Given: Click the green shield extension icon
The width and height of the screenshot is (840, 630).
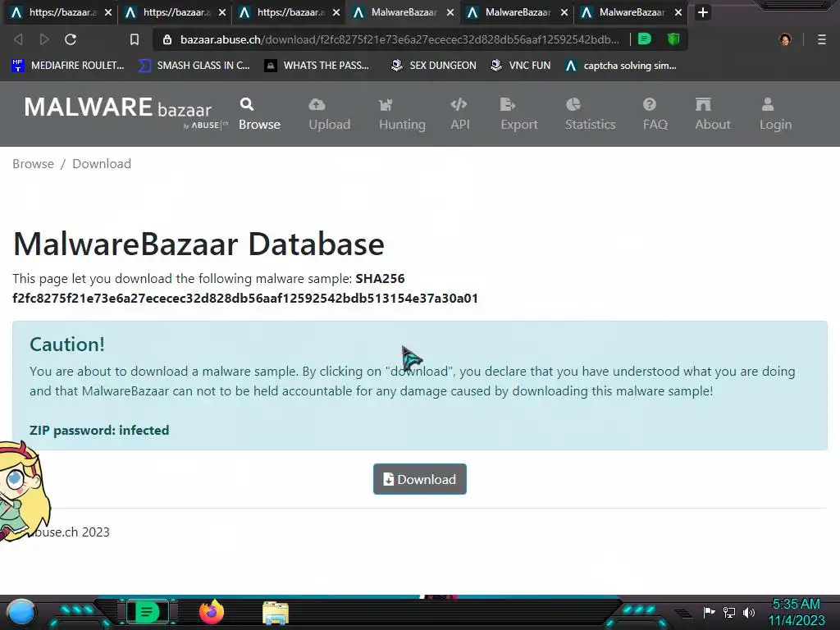Looking at the screenshot, I should click(673, 39).
